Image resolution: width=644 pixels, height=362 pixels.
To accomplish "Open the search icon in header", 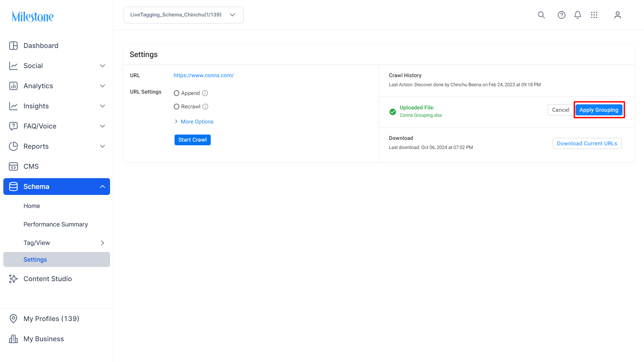I will click(x=541, y=15).
